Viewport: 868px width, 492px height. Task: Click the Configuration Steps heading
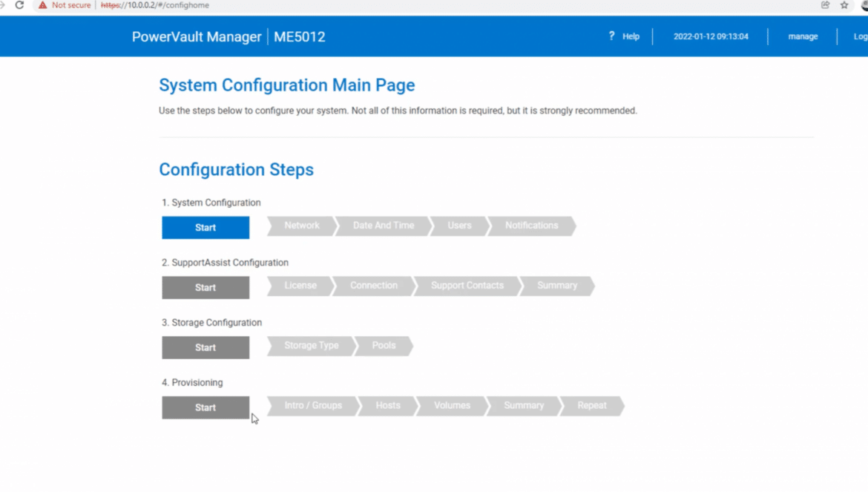[237, 170]
